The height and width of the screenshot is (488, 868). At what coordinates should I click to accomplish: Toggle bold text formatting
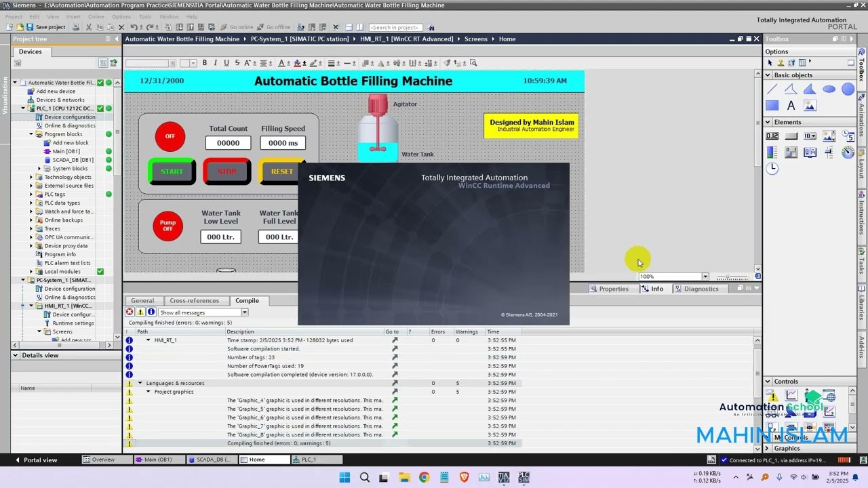pyautogui.click(x=205, y=63)
